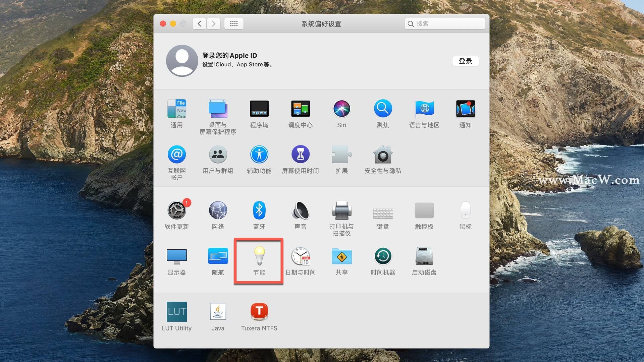The height and width of the screenshot is (362, 644).
Task: Click the 登录 sign-in button
Action: pos(465,61)
